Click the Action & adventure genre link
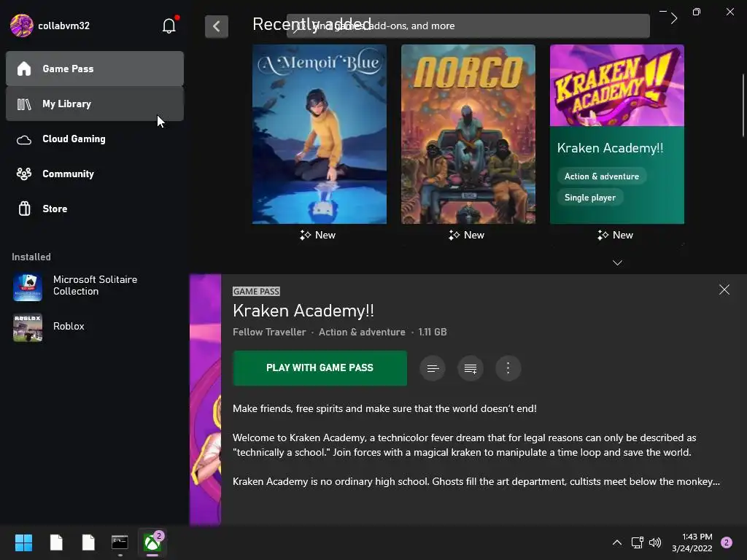The image size is (747, 560). (362, 332)
